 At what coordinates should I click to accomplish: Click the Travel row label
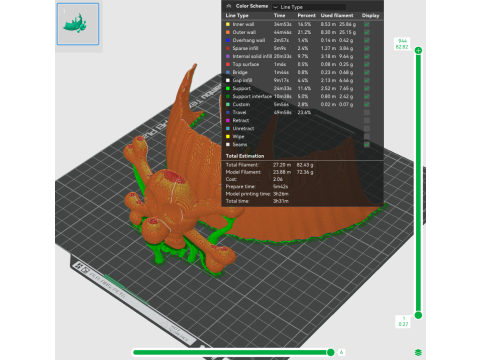tap(239, 112)
